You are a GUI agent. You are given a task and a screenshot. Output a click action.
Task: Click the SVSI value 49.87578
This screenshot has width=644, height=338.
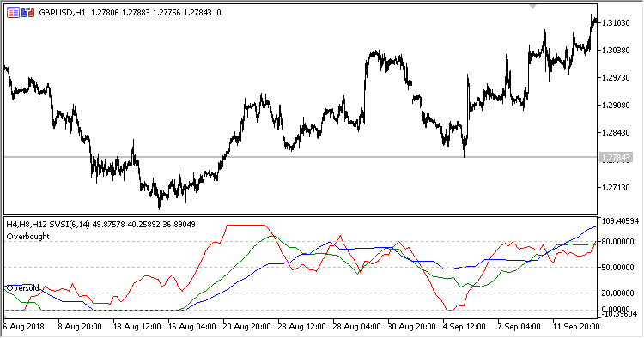(x=109, y=225)
